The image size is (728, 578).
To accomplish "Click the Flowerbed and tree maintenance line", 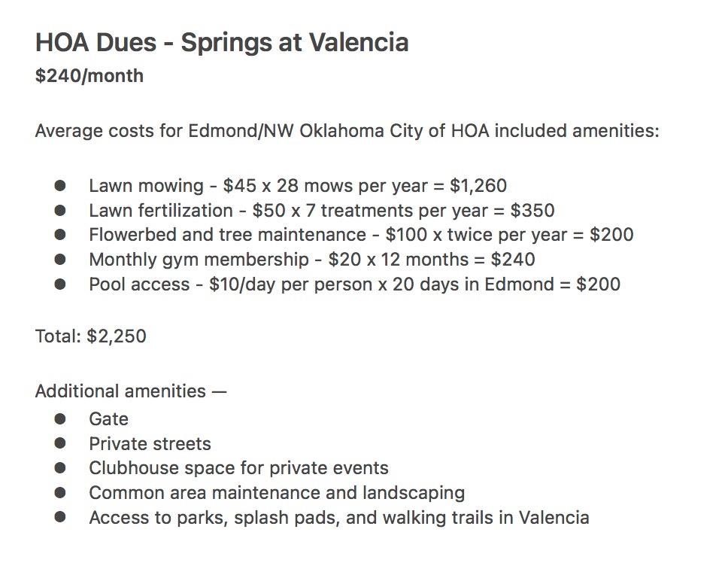I will pyautogui.click(x=361, y=235).
